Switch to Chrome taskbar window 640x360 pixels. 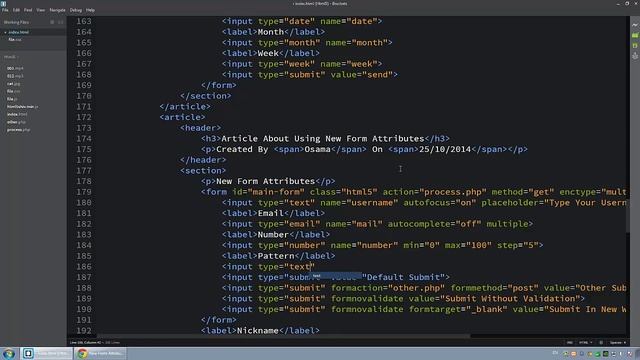101,353
